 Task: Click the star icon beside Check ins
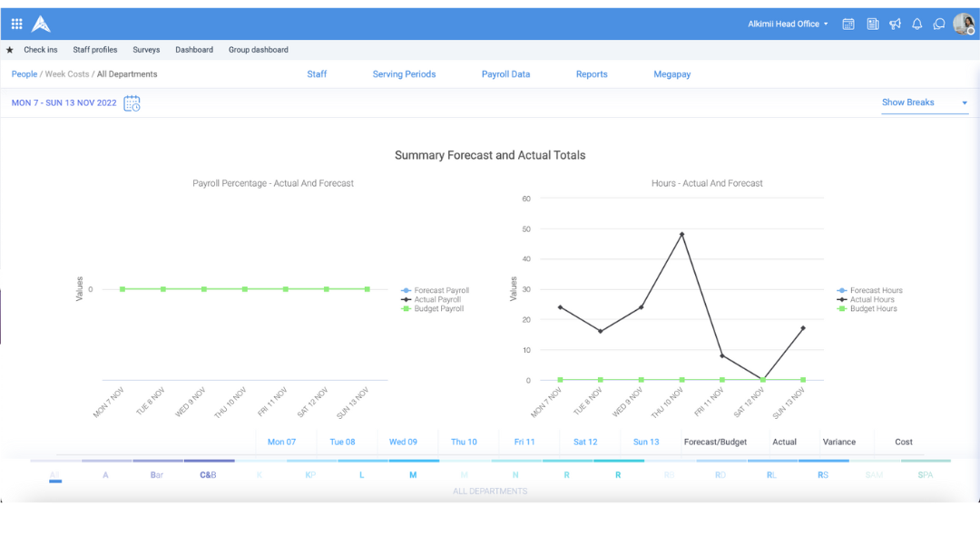coord(12,50)
